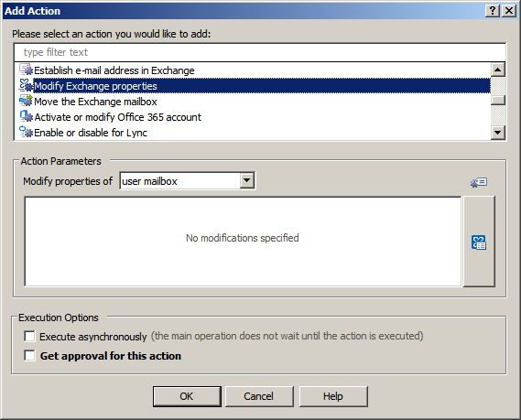The height and width of the screenshot is (420, 521).
Task: Click the question mark help icon in title bar
Action: pyautogui.click(x=493, y=11)
